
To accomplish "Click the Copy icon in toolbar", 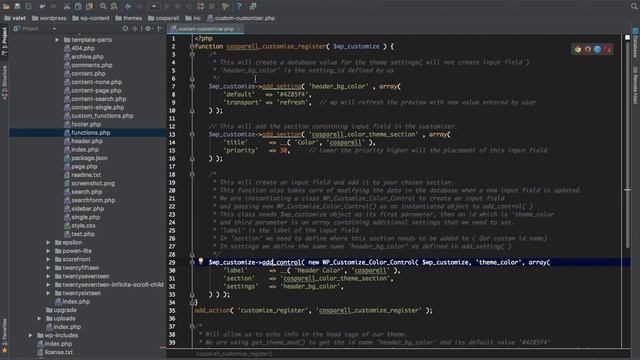I will pyautogui.click(x=78, y=6).
